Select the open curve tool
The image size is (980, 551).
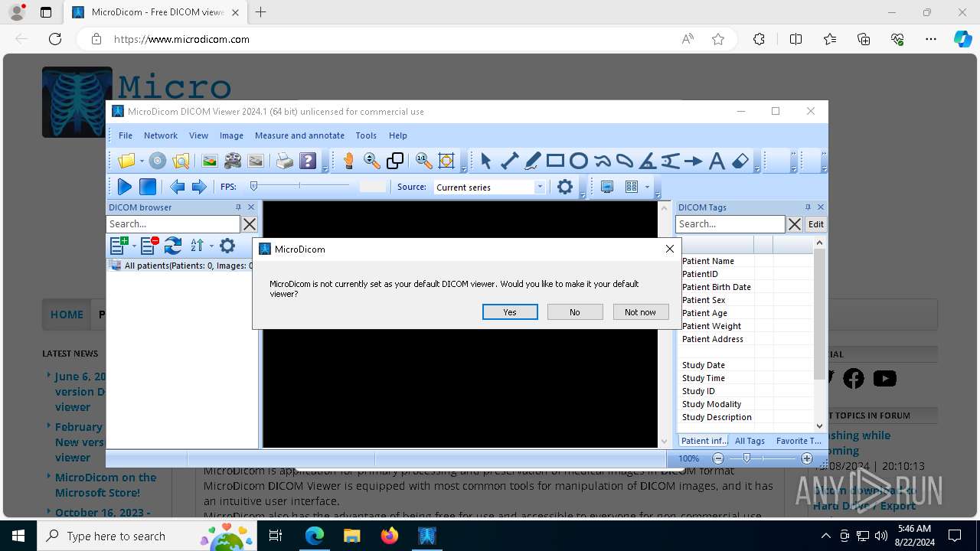602,161
